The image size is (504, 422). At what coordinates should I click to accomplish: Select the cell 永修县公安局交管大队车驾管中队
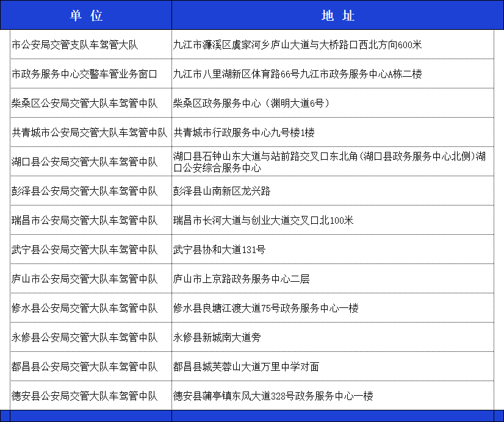click(91, 337)
